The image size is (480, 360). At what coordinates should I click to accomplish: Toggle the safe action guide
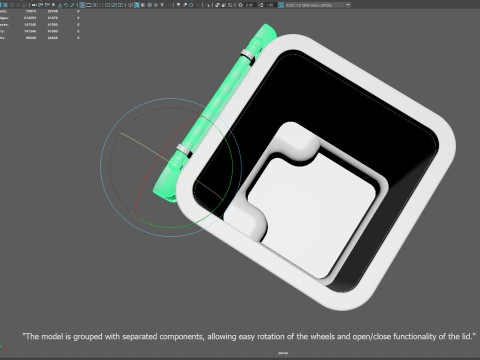pos(114,5)
